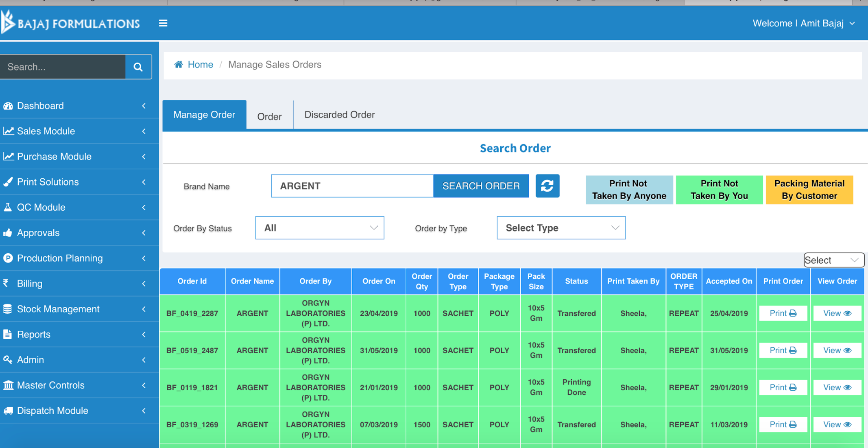The width and height of the screenshot is (868, 448).
Task: Click the yellow Packing Material By Customer legend
Action: (809, 190)
